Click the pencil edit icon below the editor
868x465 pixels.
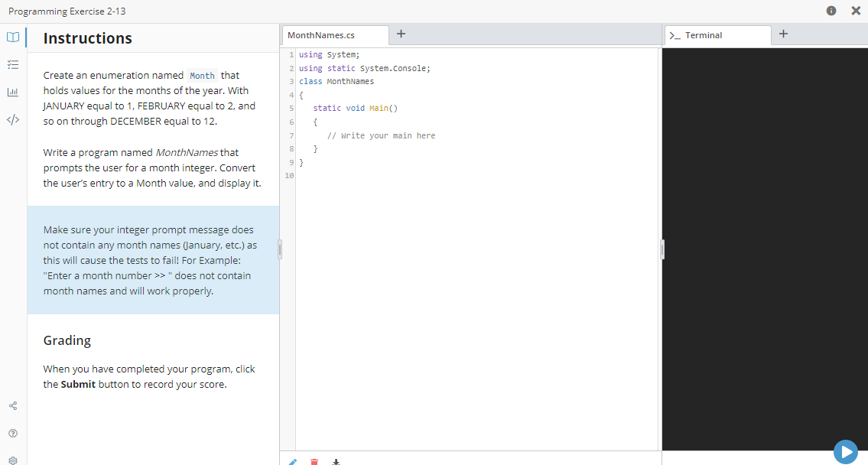pyautogui.click(x=291, y=461)
